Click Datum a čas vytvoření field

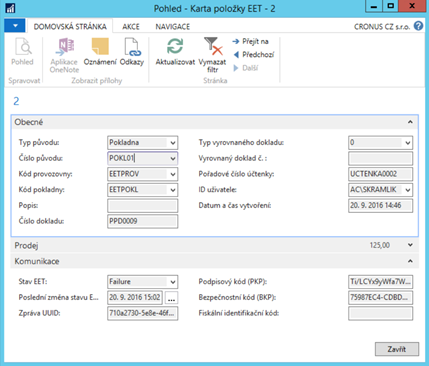380,206
